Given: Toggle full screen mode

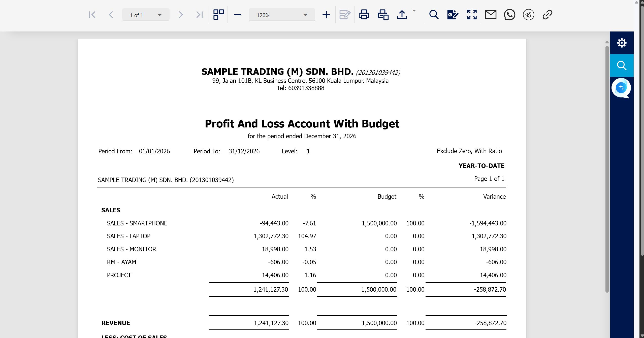Looking at the screenshot, I should [x=472, y=15].
